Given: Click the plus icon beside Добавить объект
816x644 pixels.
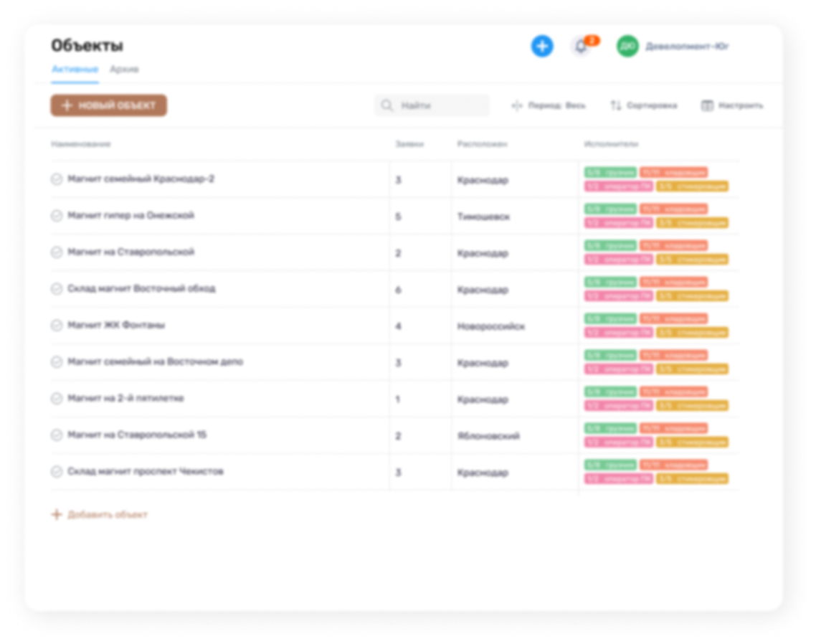Looking at the screenshot, I should point(57,514).
